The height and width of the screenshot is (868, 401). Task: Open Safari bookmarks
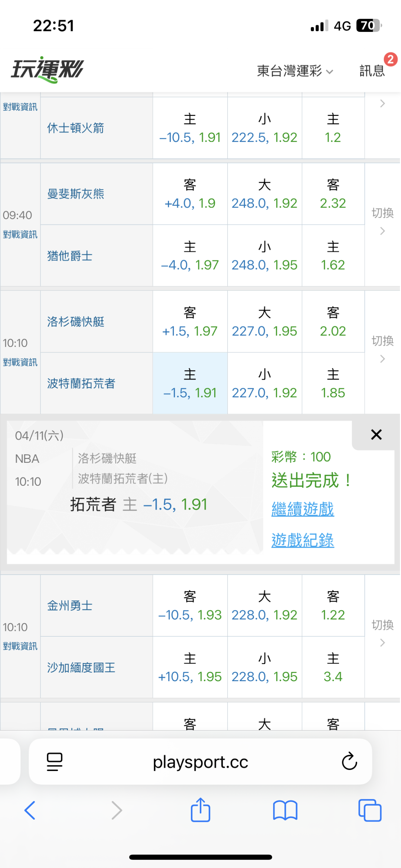coord(285,810)
